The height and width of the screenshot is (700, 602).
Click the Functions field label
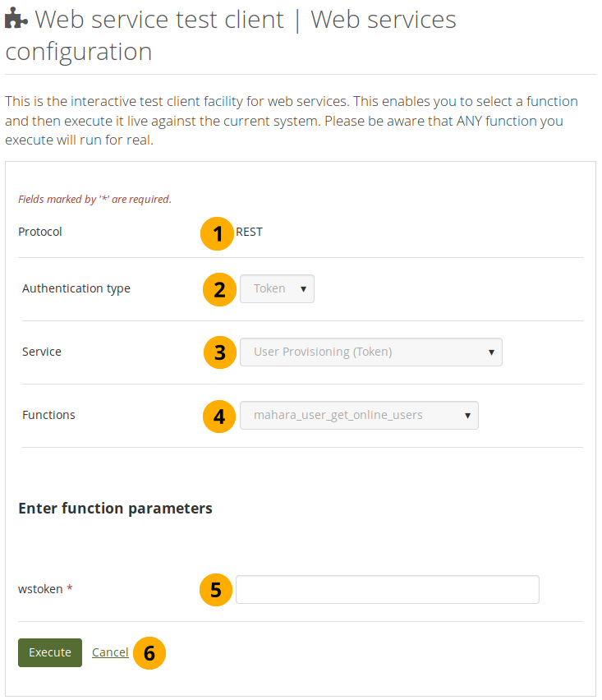48,415
